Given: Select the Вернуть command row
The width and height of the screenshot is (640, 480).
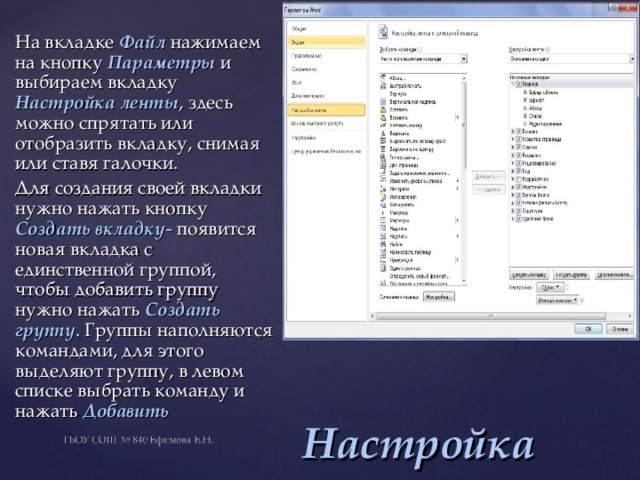Looking at the screenshot, I should point(420,94).
